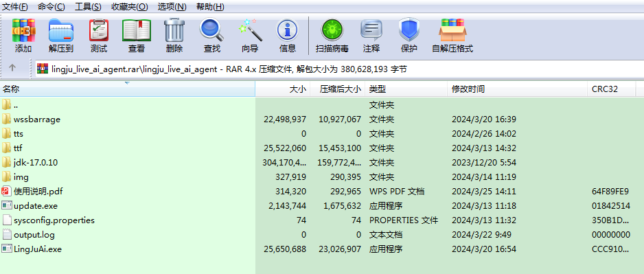This screenshot has width=644, height=274.
Task: Click the 测试 (Test) toolbar icon
Action: [x=99, y=30]
